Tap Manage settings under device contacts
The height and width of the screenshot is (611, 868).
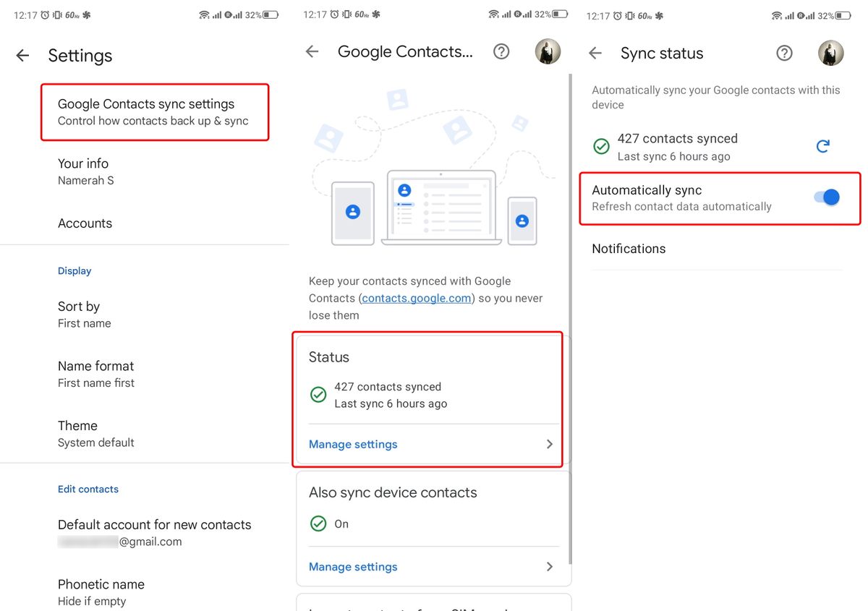(353, 567)
